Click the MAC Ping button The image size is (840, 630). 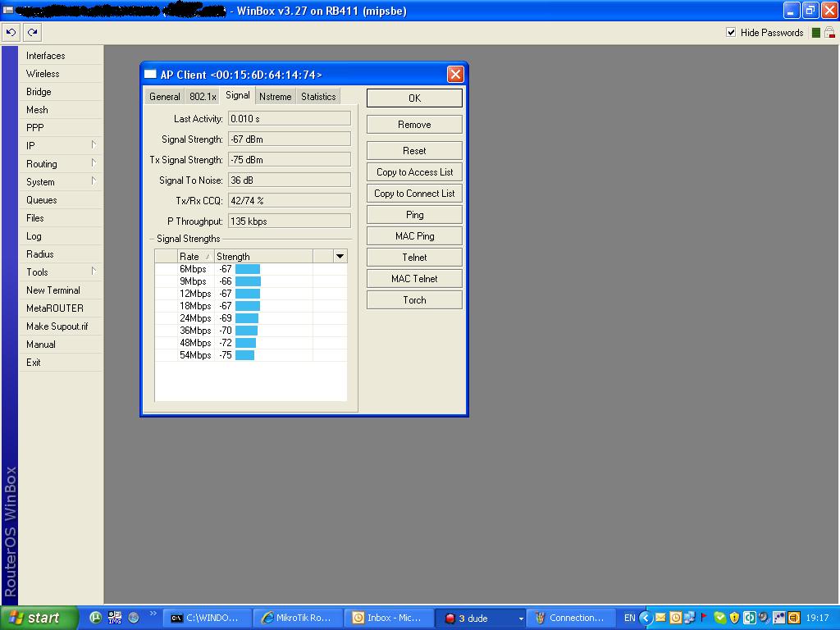click(x=414, y=236)
